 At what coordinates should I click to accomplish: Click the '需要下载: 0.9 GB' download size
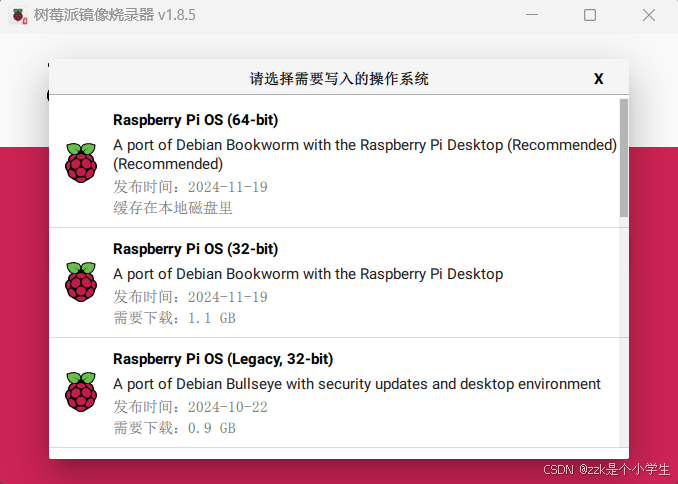[x=175, y=428]
